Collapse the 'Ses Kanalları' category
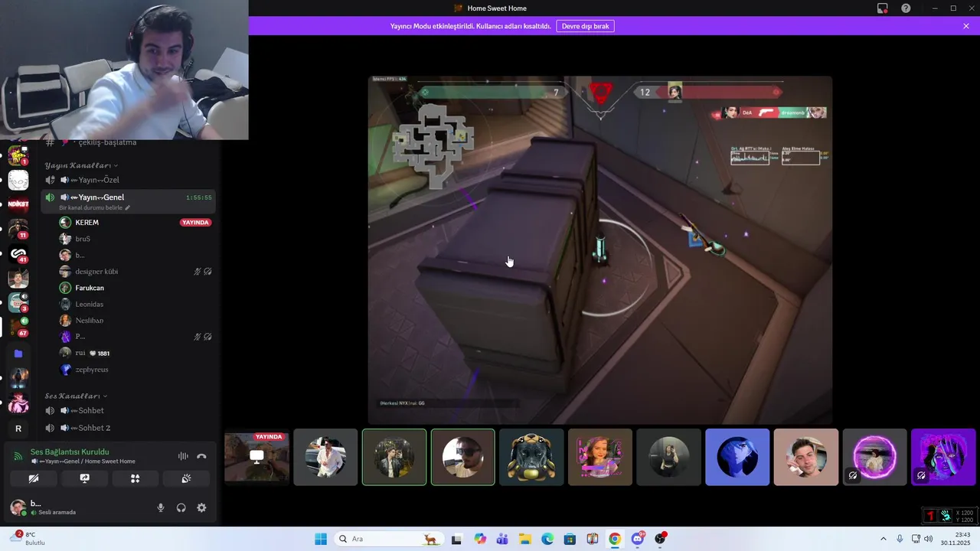Image resolution: width=980 pixels, height=551 pixels. (x=75, y=396)
